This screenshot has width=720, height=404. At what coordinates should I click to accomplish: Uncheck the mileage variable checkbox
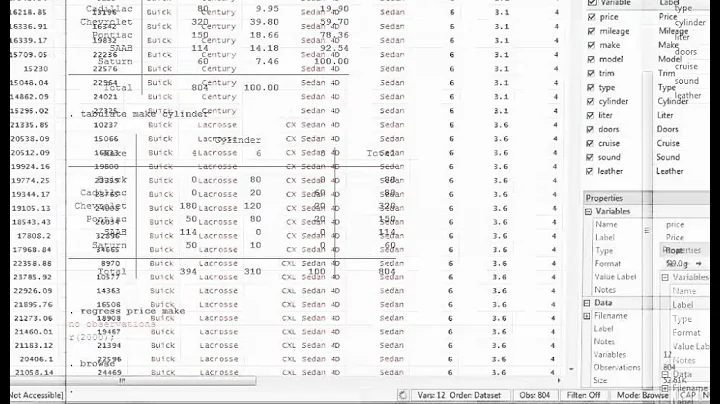pyautogui.click(x=591, y=31)
